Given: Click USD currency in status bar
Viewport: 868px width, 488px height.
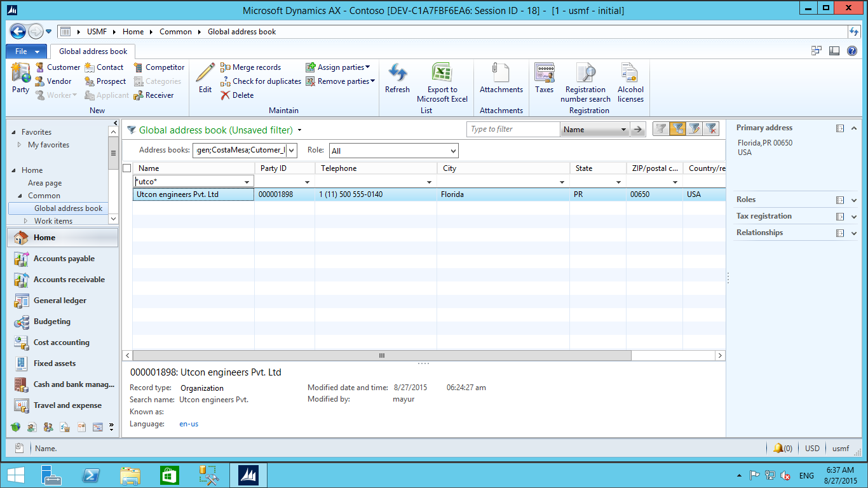Looking at the screenshot, I should pyautogui.click(x=812, y=449).
